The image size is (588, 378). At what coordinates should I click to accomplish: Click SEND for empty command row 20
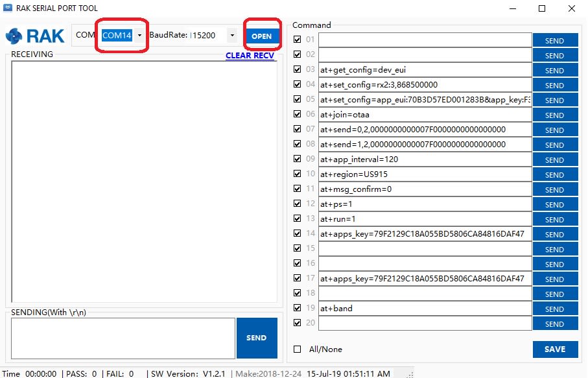tap(555, 324)
